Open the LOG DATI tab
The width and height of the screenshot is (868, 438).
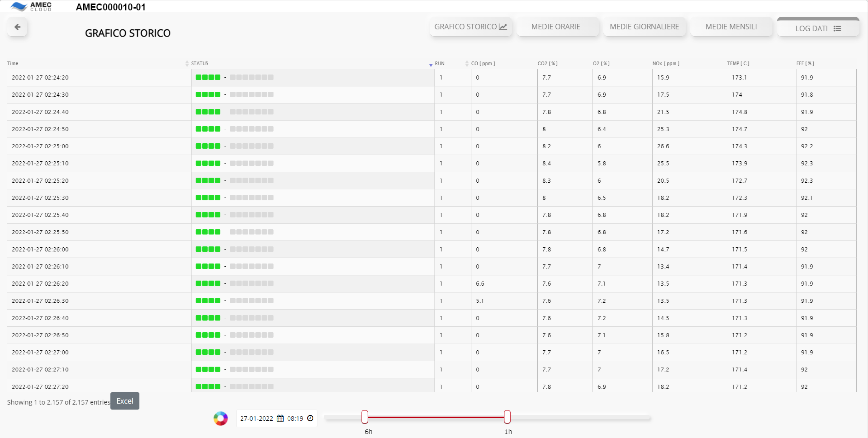click(x=818, y=27)
